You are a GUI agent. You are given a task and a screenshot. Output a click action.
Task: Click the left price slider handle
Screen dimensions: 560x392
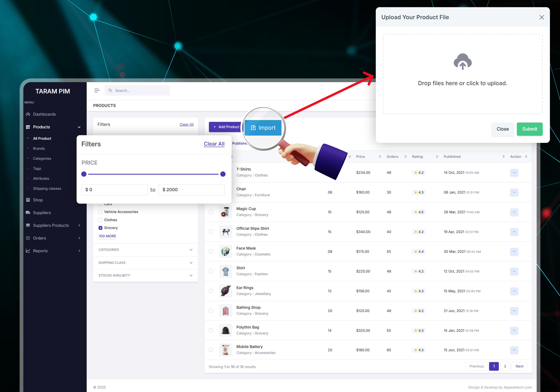(84, 174)
